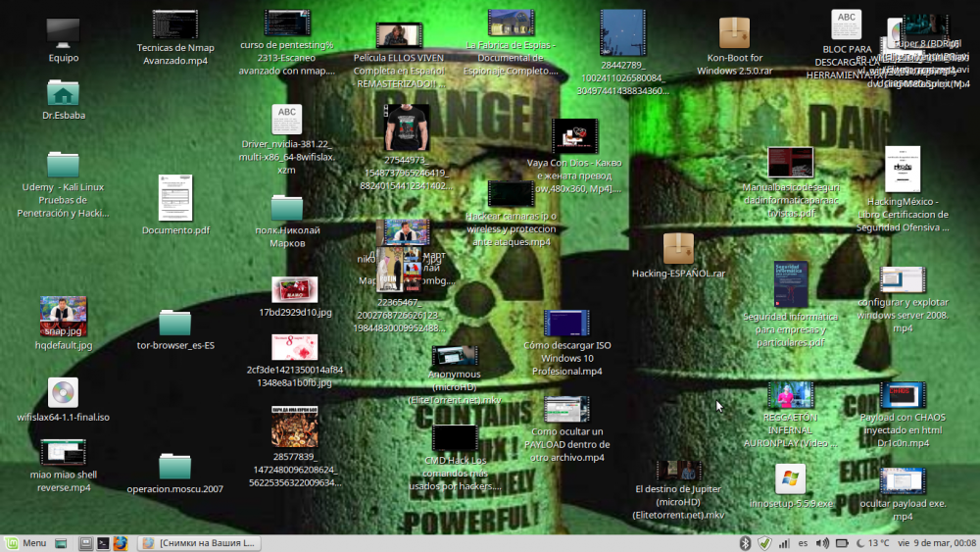This screenshot has height=552, width=980.
Task: Open the network signal tray icon
Action: 783,543
